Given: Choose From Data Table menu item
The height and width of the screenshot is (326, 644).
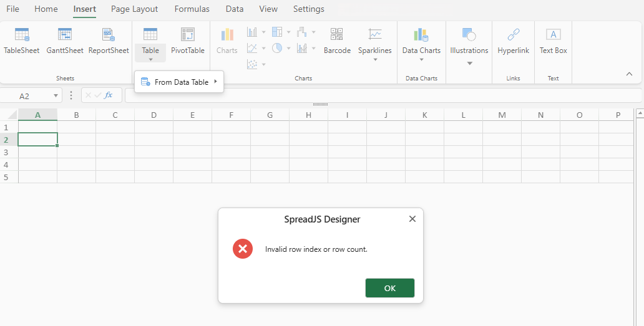Looking at the screenshot, I should pos(179,82).
